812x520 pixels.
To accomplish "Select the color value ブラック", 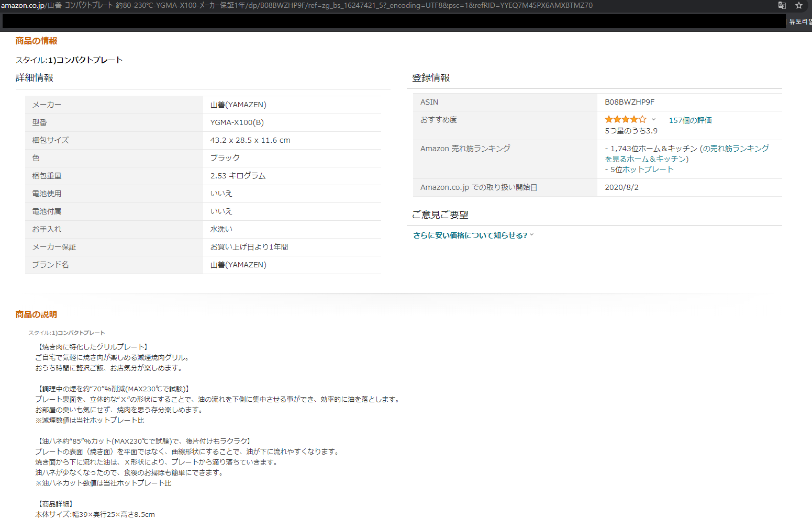I will tap(225, 158).
